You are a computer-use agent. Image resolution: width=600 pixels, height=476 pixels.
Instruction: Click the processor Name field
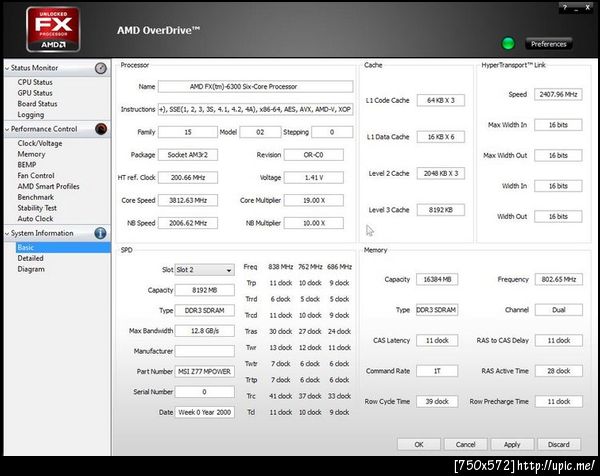(x=255, y=86)
